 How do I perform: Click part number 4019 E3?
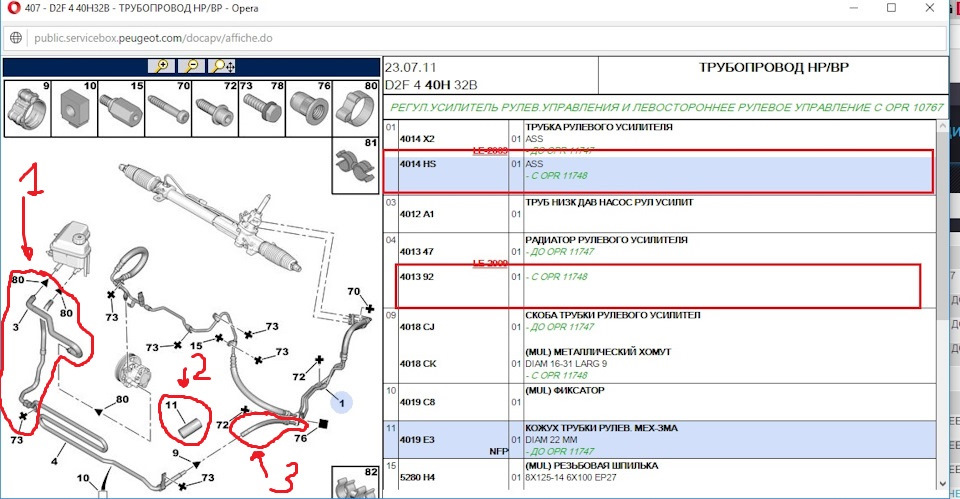tap(417, 437)
